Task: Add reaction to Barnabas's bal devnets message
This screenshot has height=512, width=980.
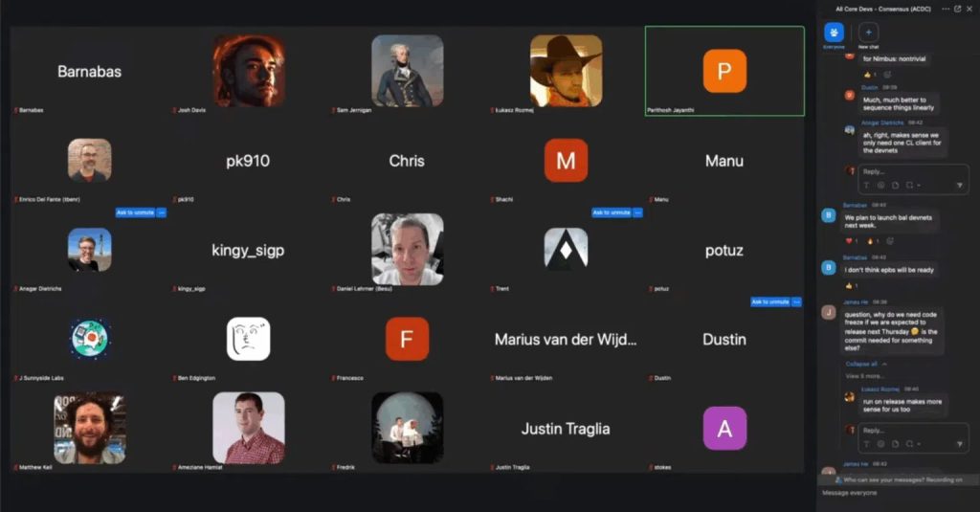Action: [889, 241]
